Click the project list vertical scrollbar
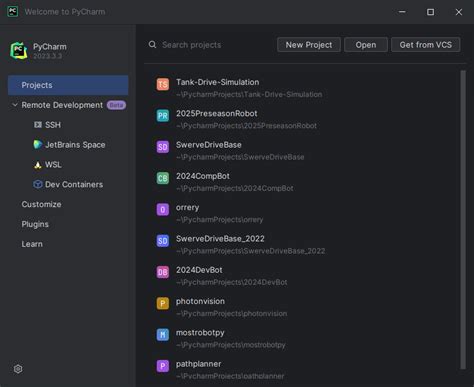 [463, 220]
